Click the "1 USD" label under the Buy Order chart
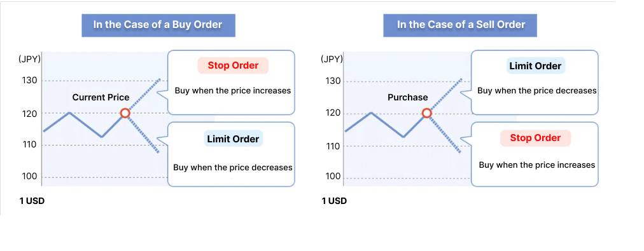The image size is (644, 251). (32, 201)
